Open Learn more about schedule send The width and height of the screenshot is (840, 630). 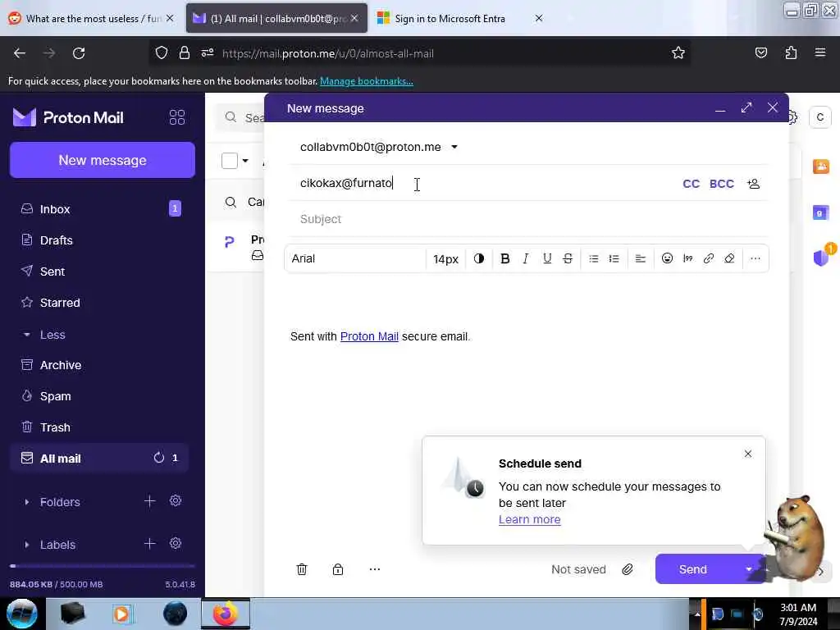529,519
